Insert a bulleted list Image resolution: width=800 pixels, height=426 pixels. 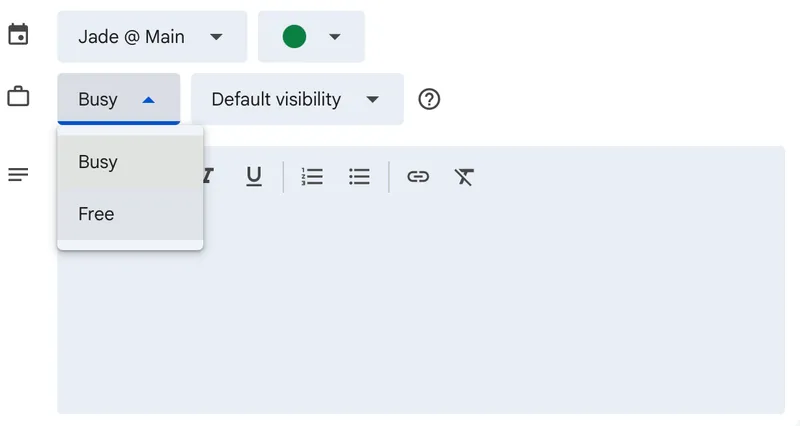359,177
